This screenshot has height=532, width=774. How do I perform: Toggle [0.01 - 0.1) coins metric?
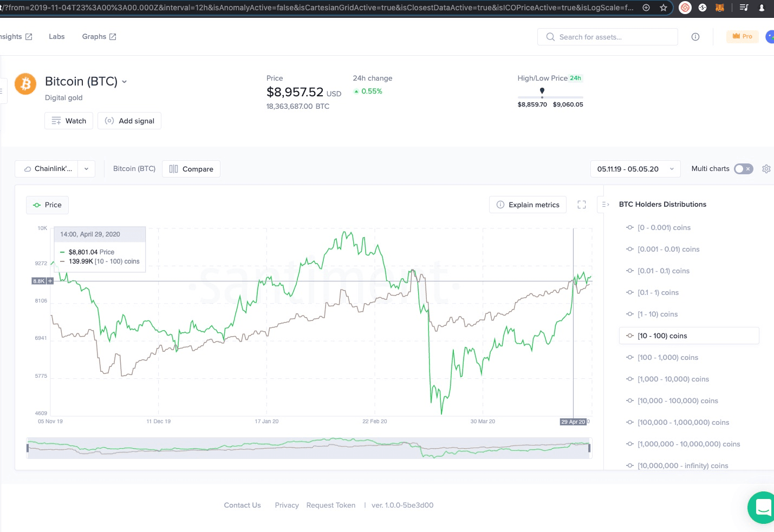coord(658,271)
